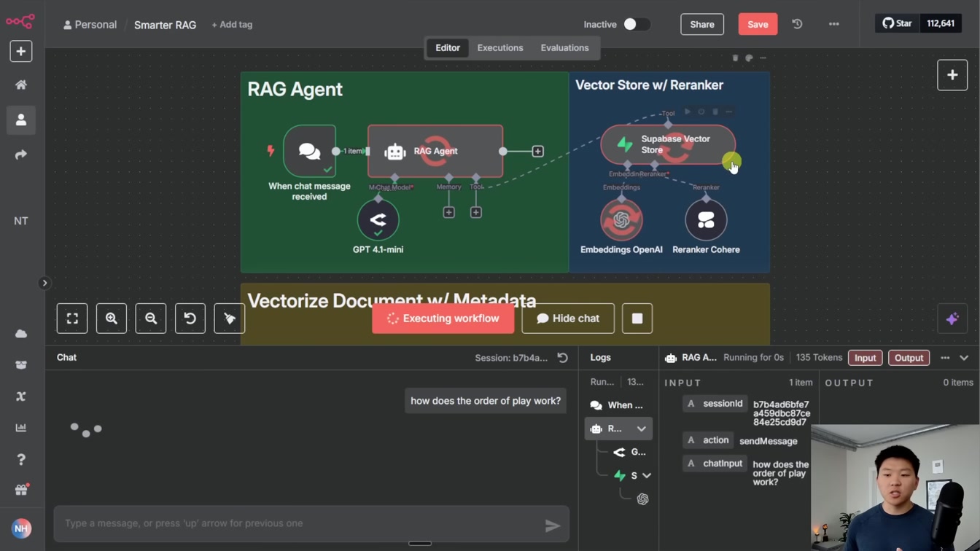
Task: Click the zoom out magnifier button
Action: (151, 319)
